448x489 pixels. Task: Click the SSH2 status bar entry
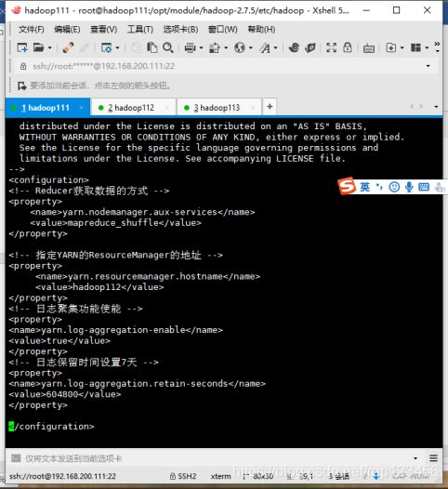point(183,476)
